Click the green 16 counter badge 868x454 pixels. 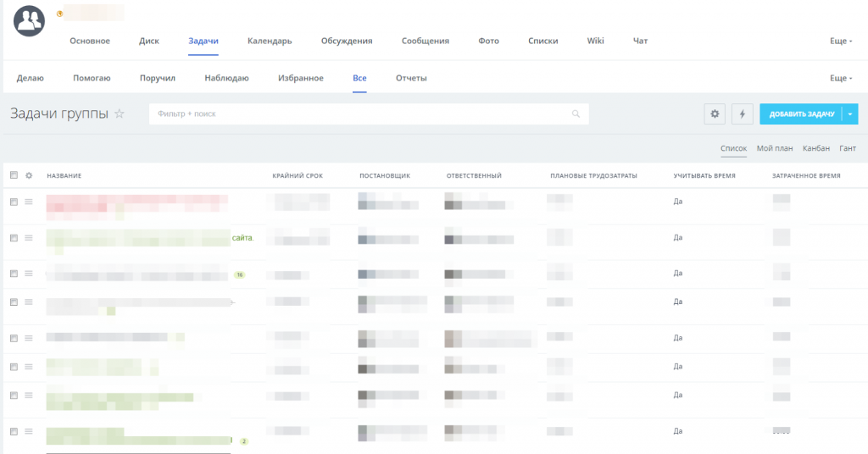(240, 274)
